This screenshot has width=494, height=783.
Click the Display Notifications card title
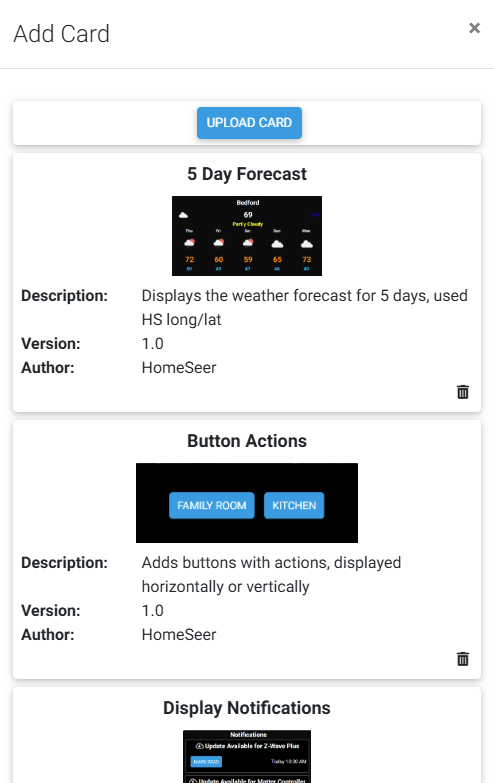pos(247,708)
